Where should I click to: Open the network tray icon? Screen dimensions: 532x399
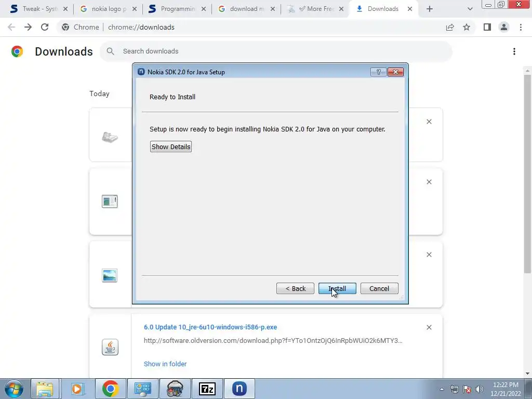454,389
